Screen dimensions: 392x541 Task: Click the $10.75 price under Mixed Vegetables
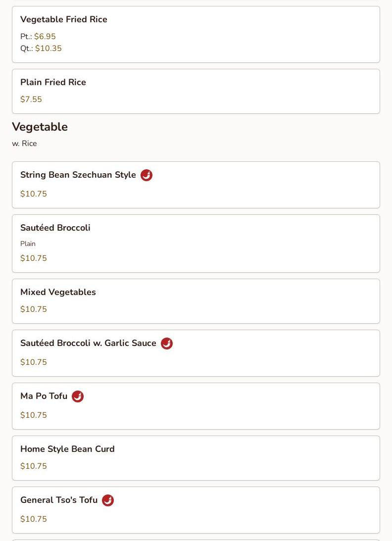pyautogui.click(x=34, y=309)
